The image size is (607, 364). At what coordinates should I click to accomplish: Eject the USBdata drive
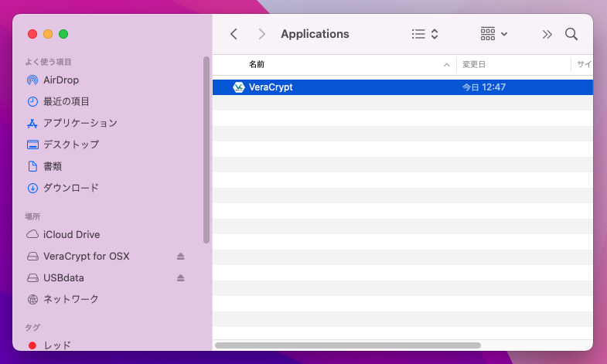(x=180, y=278)
